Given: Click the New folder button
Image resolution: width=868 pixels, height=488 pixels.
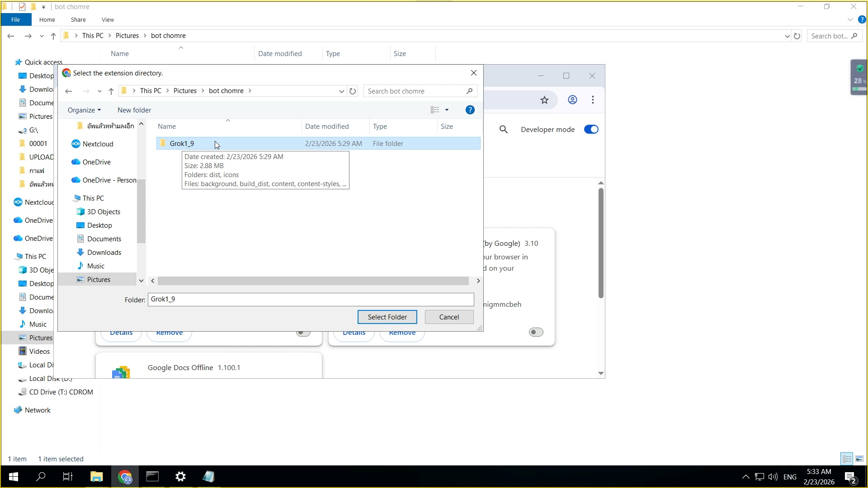Looking at the screenshot, I should [x=134, y=110].
